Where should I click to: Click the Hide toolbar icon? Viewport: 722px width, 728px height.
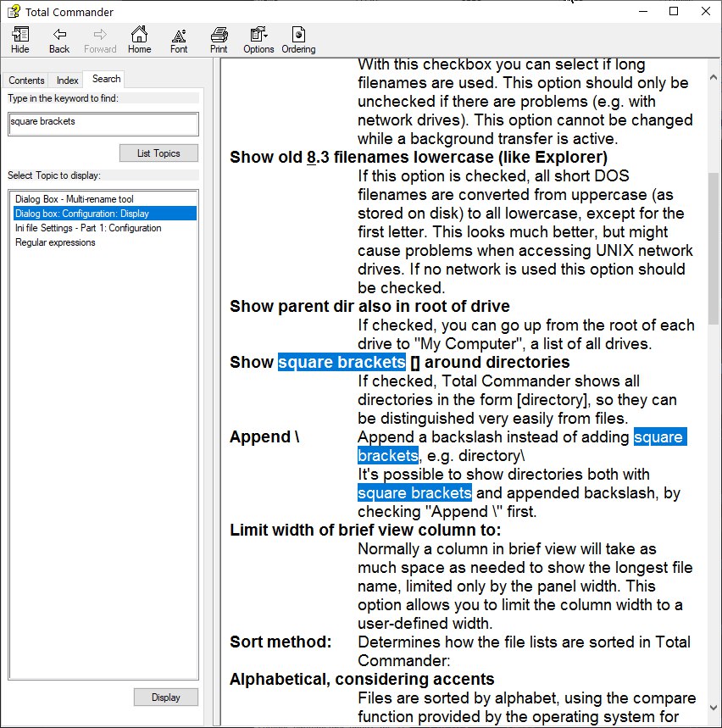pos(20,40)
